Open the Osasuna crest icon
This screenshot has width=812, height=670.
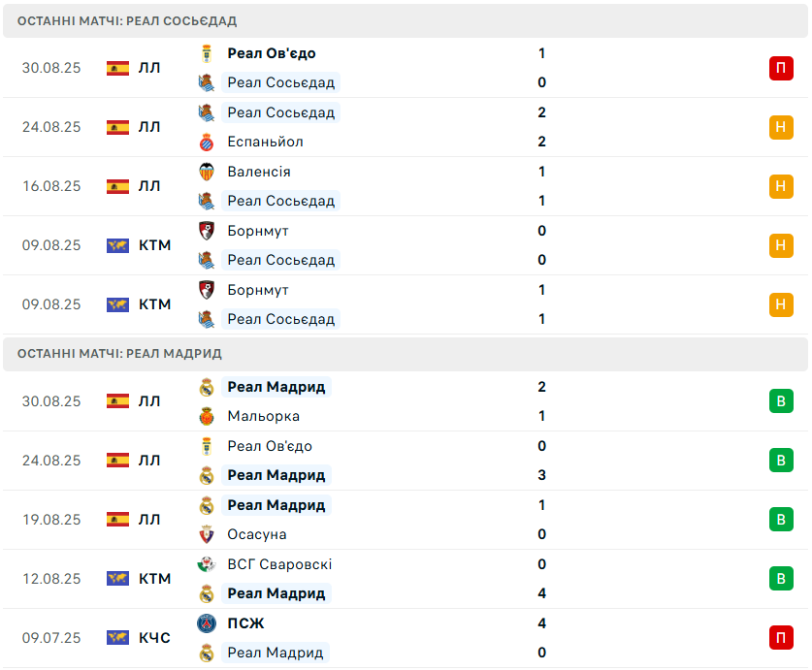207,534
